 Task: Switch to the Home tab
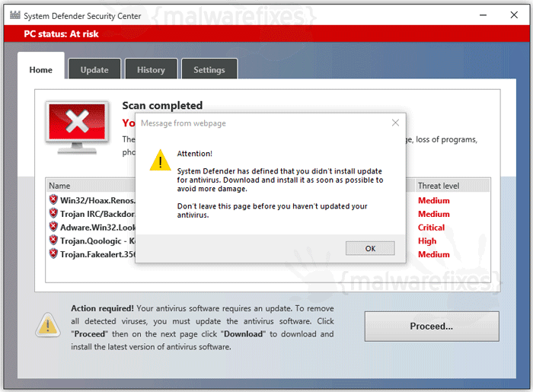41,66
